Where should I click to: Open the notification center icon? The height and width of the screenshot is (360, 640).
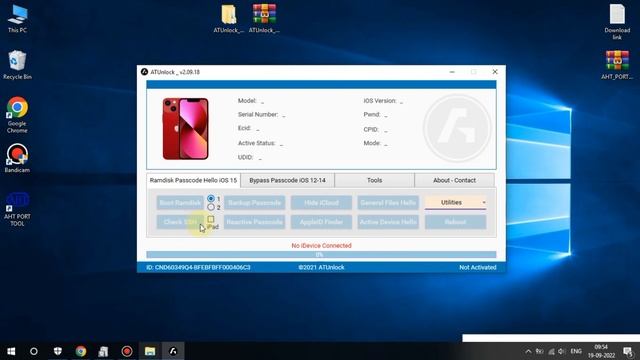[628, 351]
